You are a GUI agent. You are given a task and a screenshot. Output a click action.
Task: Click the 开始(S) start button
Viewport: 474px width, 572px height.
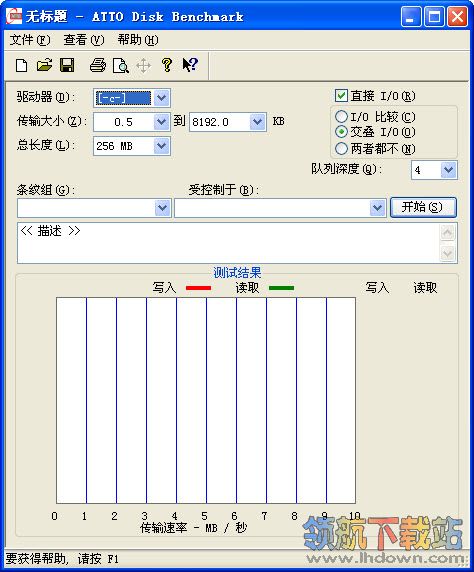point(423,207)
